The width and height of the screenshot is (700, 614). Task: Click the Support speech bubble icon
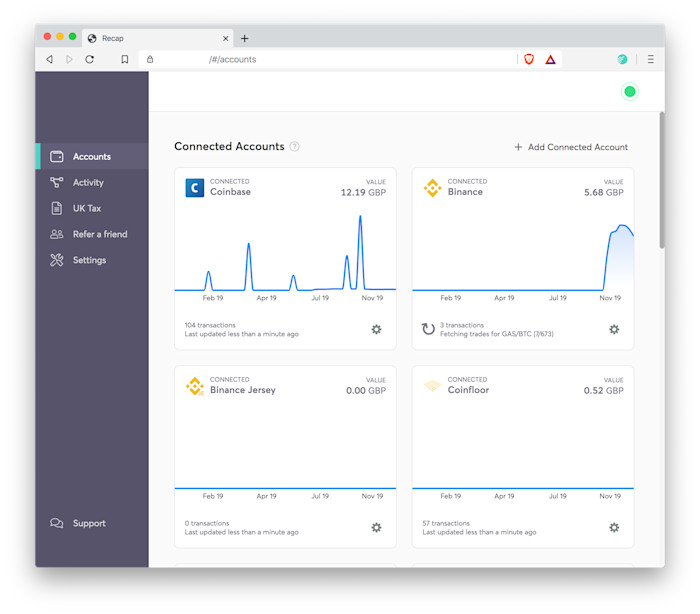[x=57, y=523]
